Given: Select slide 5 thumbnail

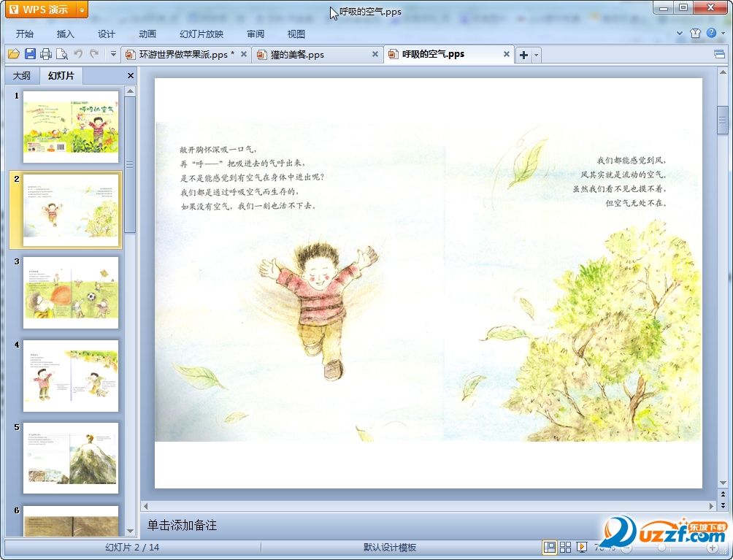Looking at the screenshot, I should [x=71, y=458].
